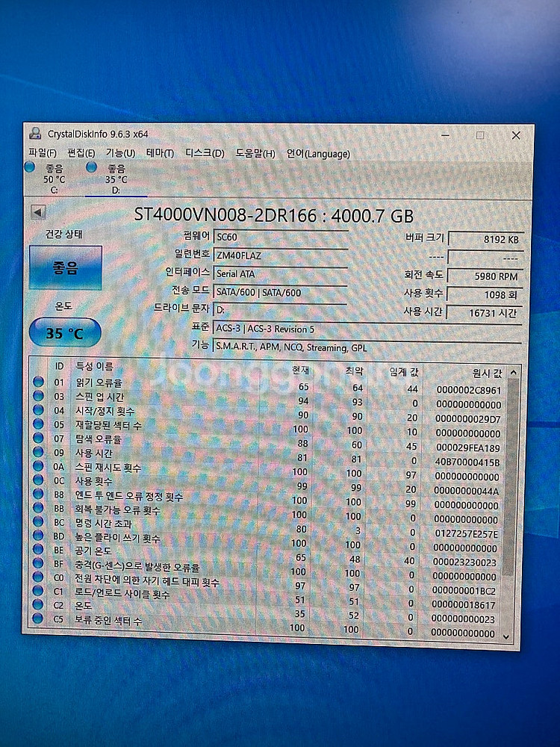This screenshot has width=560, height=747.
Task: Minimize the CrystalDiskInfo window
Action: pos(445,135)
